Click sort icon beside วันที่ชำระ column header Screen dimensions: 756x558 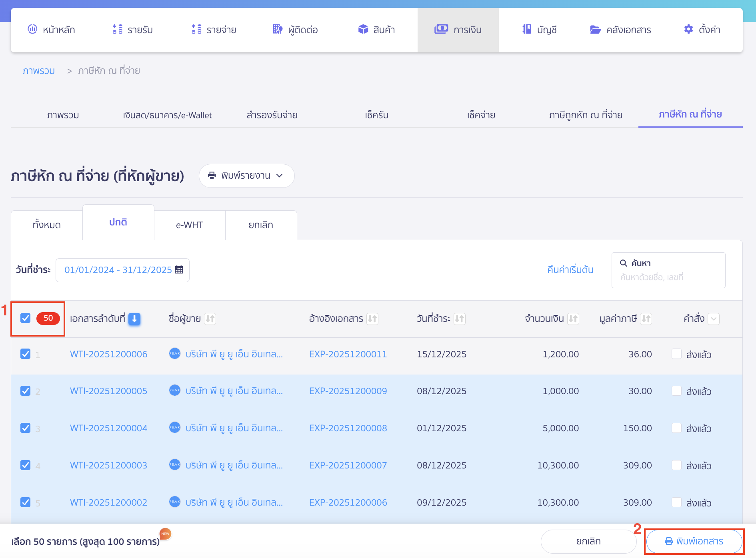pos(459,319)
